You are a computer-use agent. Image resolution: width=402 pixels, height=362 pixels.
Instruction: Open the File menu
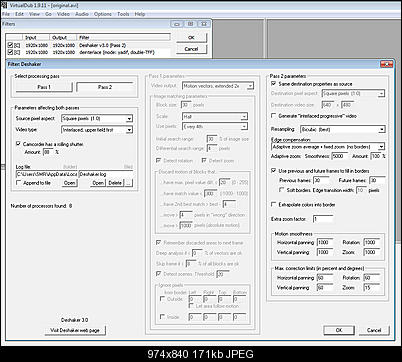tap(6, 14)
